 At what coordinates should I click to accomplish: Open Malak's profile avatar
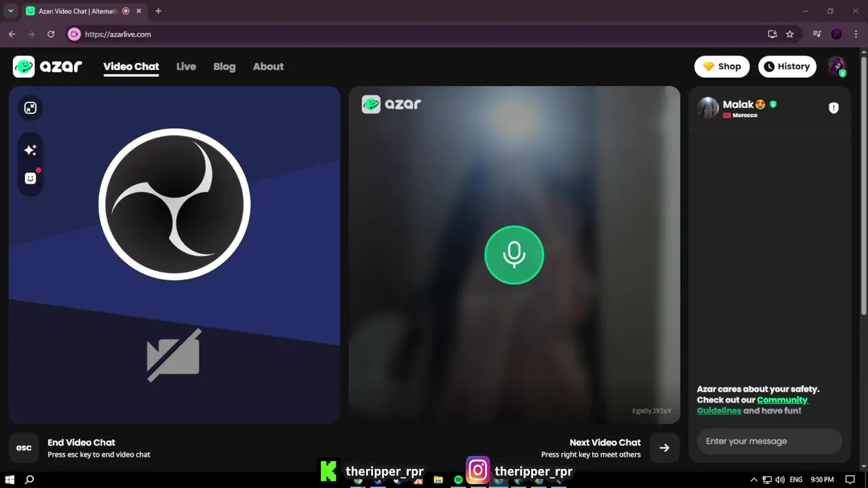pos(708,108)
